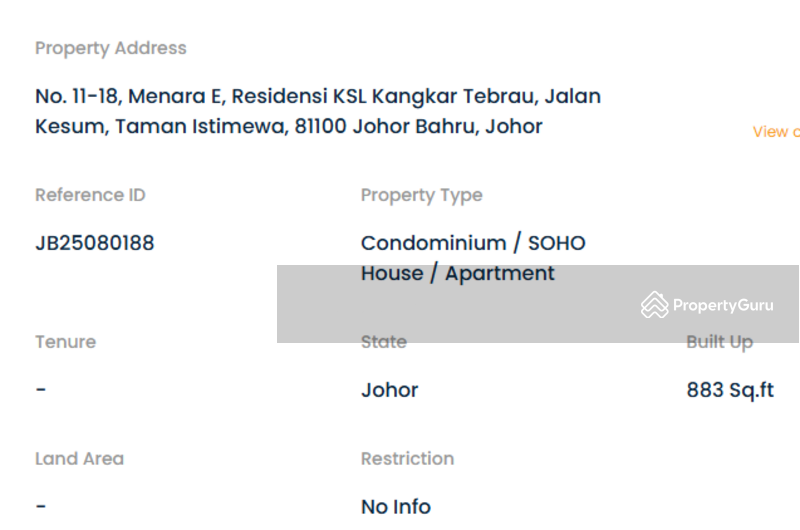This screenshot has width=800, height=530.
Task: Click the Property Type label
Action: [x=422, y=195]
